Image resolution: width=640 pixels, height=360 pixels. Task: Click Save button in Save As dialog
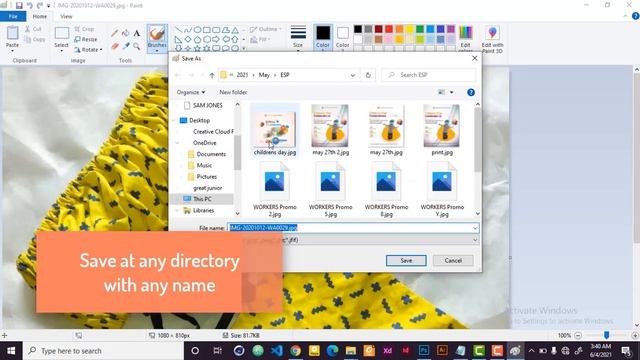tap(406, 260)
